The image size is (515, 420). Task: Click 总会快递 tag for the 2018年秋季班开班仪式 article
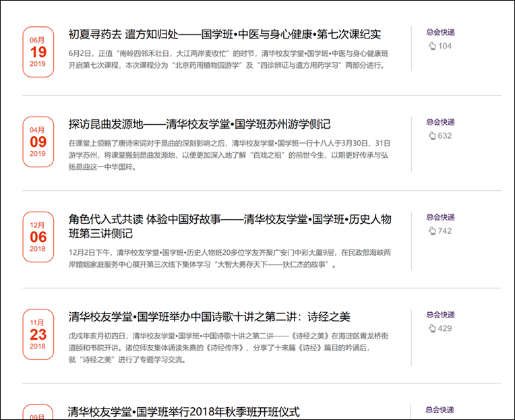(x=440, y=410)
